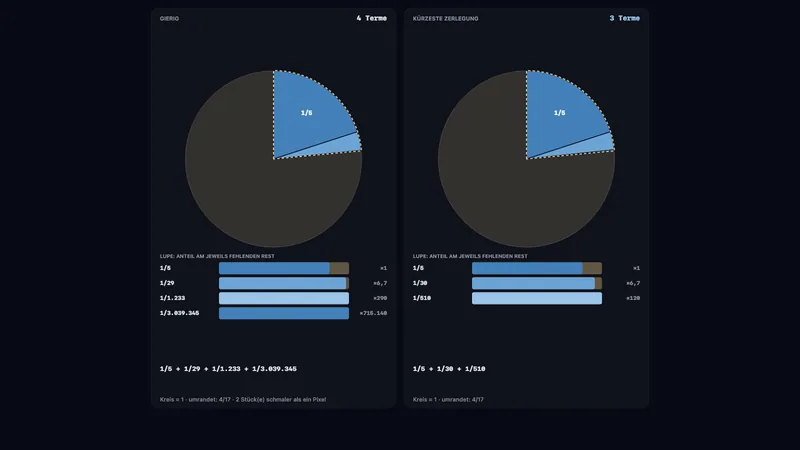800x450 pixels.
Task: Click the 1/510 magnifier bar
Action: [x=537, y=298]
